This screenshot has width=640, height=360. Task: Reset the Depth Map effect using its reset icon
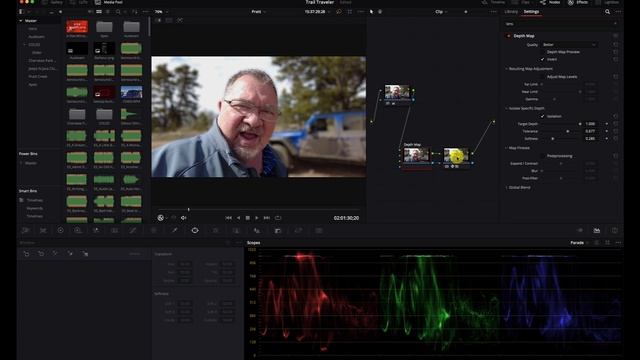click(x=615, y=36)
